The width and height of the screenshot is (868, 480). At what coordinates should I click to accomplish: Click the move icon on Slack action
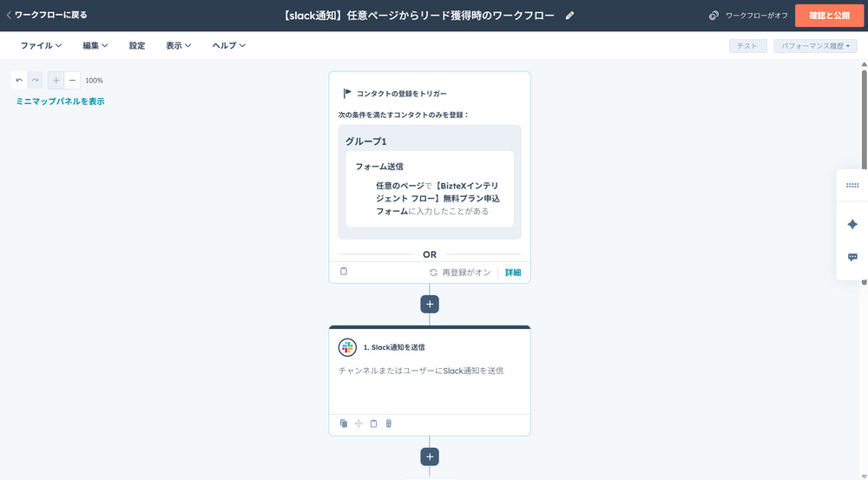click(358, 424)
